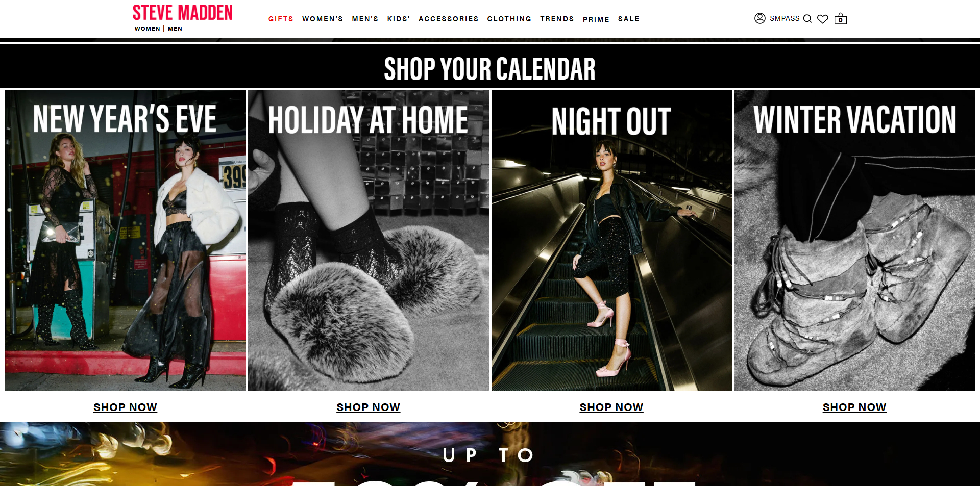Click the SALE menu item
Viewport: 980px width, 486px height.
click(x=629, y=19)
